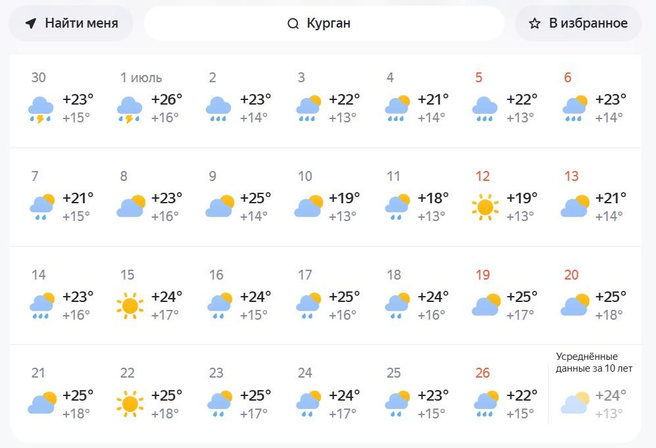Click the +25° temperature for day 20
This screenshot has height=448, width=656.
(x=610, y=296)
